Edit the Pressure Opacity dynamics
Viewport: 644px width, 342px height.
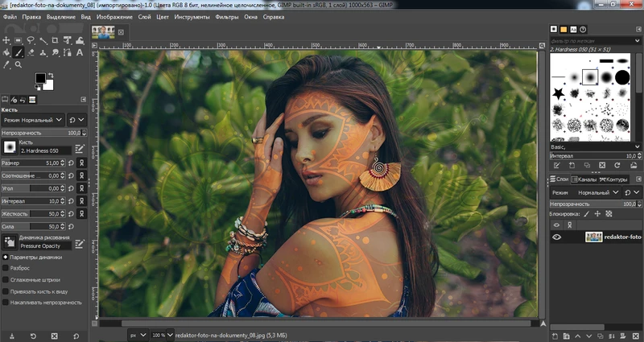(80, 244)
